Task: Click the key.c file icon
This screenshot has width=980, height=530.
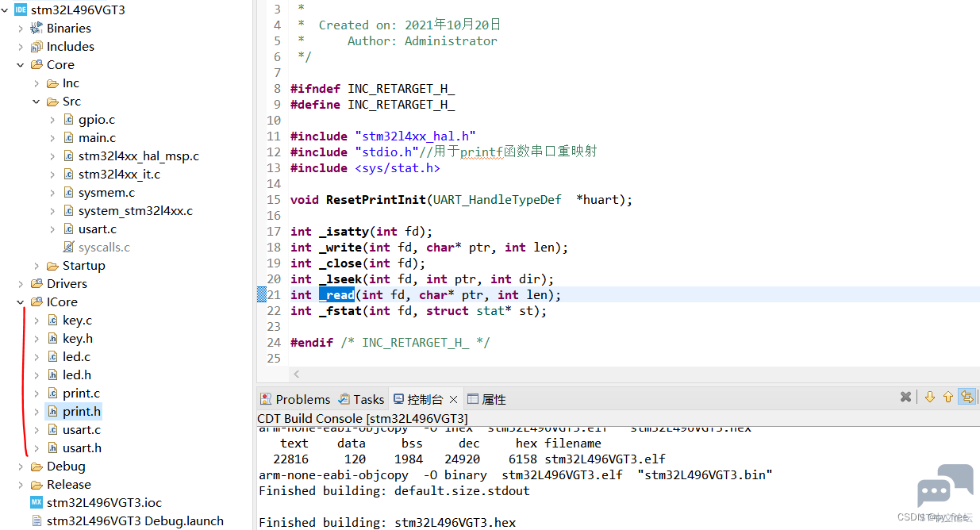Action: coord(53,321)
